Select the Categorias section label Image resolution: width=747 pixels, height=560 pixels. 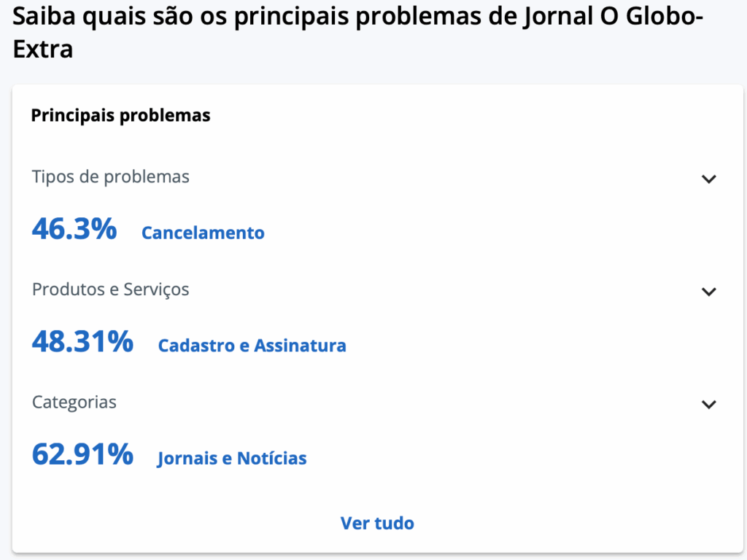(74, 402)
